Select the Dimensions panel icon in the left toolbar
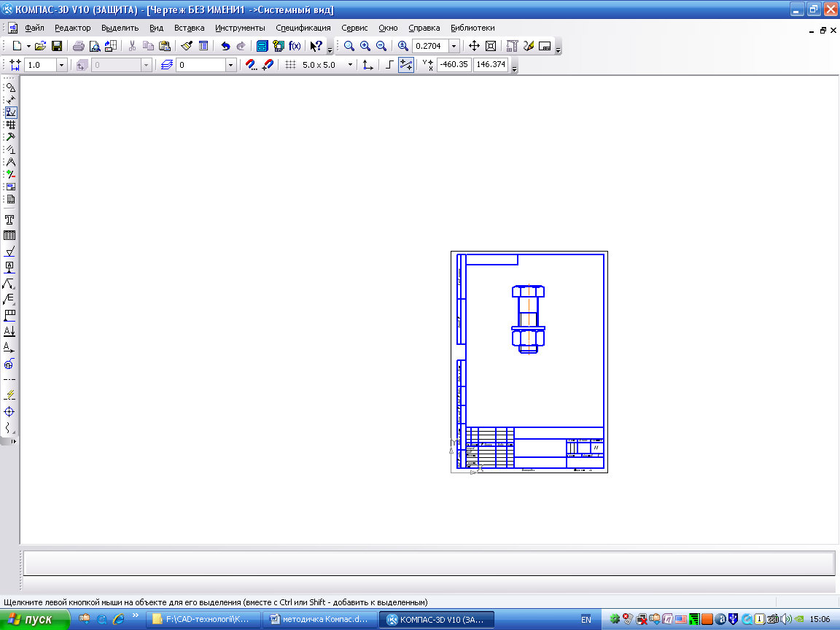The height and width of the screenshot is (630, 840). tap(10, 100)
